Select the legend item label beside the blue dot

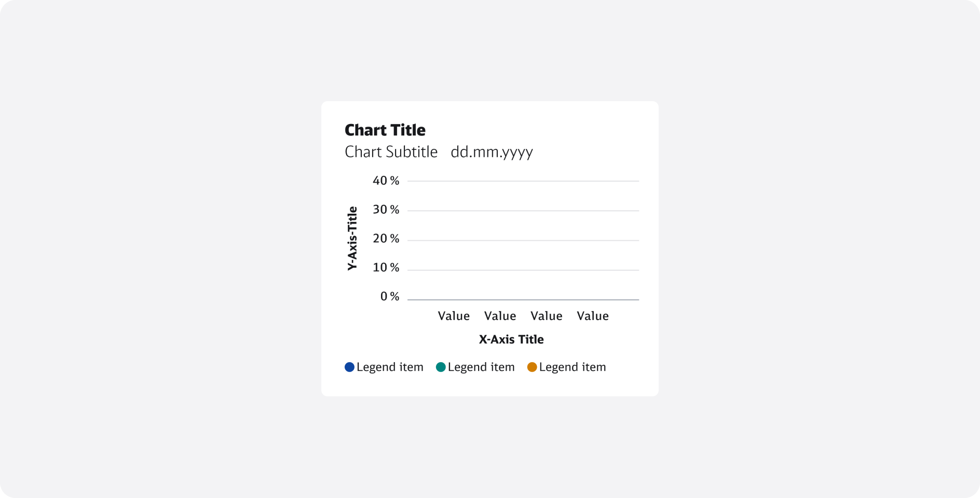[x=390, y=367]
